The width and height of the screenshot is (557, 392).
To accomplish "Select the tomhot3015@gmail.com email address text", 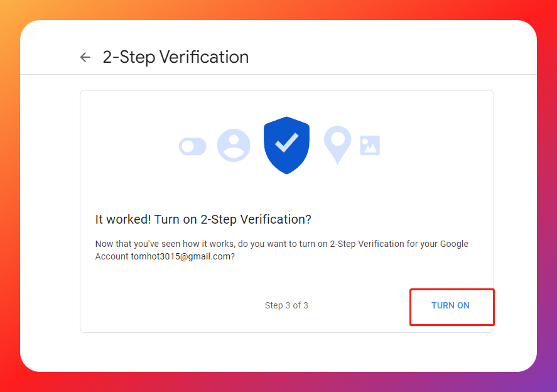I will [x=180, y=256].
